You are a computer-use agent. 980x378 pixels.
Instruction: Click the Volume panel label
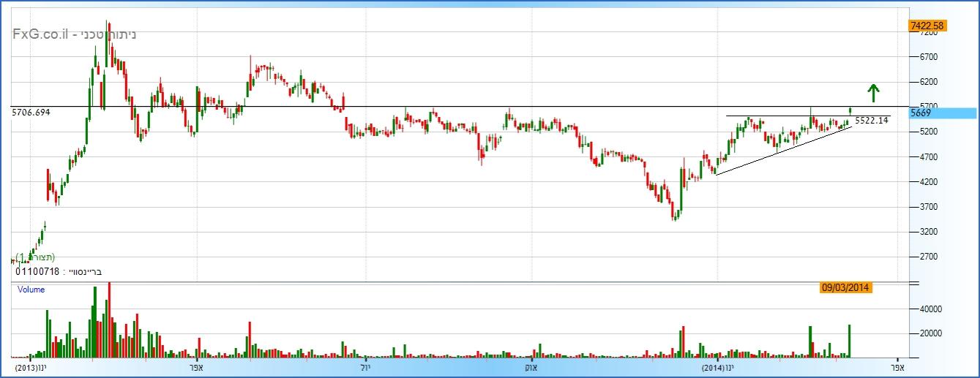(31, 290)
